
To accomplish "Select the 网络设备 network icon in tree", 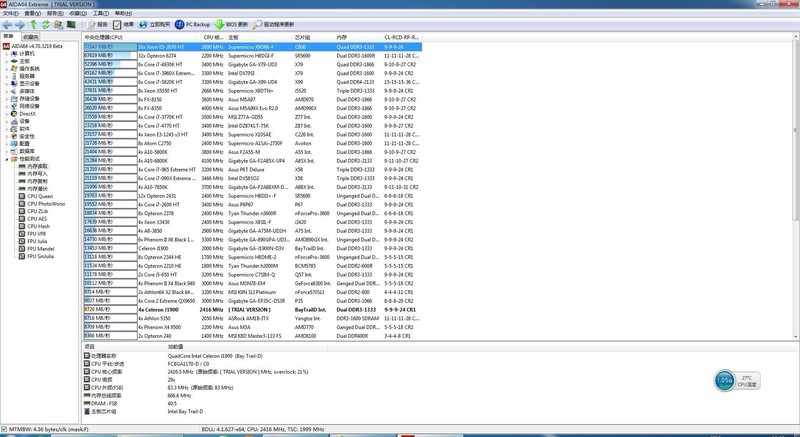I will (x=14, y=106).
